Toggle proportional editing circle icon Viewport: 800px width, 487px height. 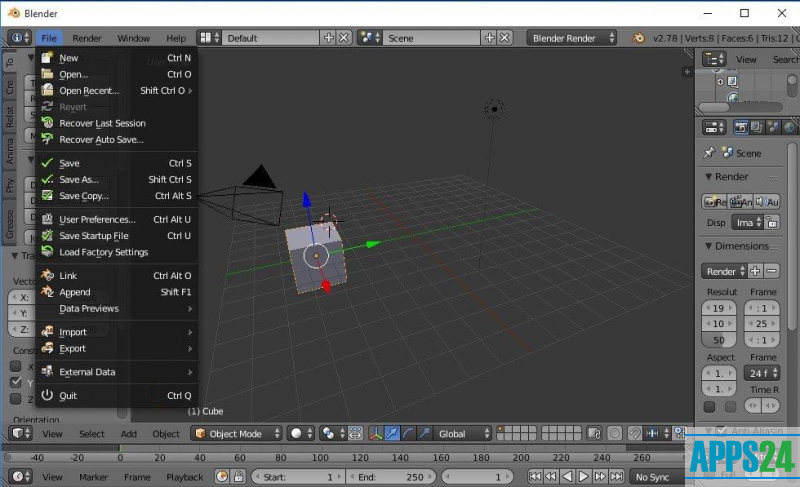point(615,433)
